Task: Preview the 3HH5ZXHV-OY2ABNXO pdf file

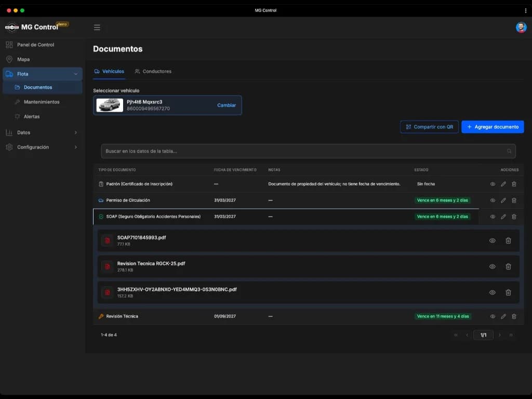Action: coord(493,292)
